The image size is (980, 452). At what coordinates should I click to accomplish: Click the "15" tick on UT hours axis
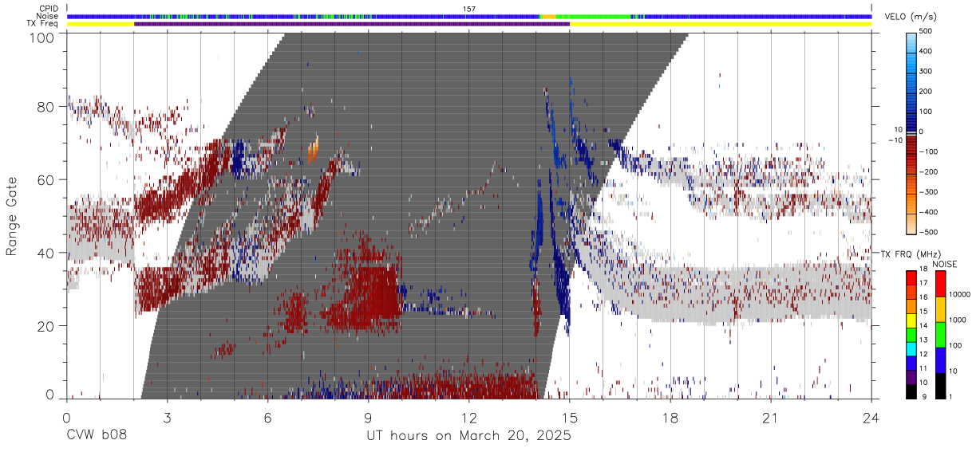[x=569, y=418]
